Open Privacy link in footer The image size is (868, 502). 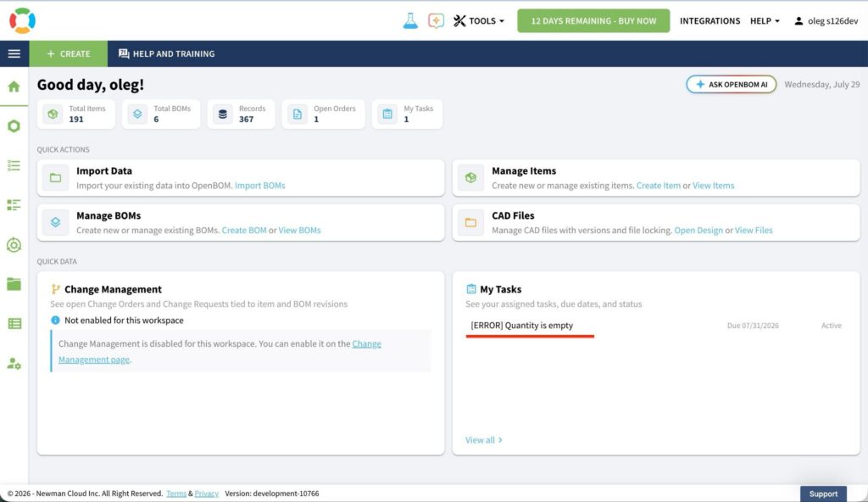pyautogui.click(x=207, y=494)
